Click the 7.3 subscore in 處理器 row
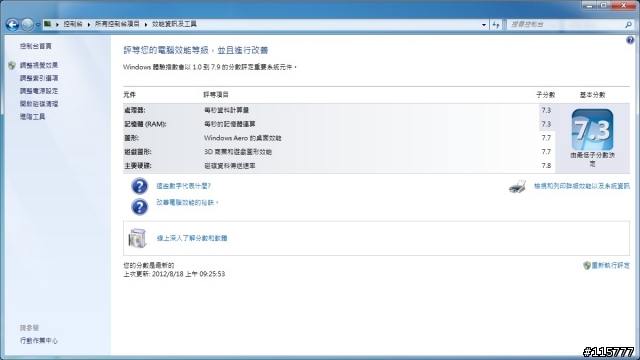640x360 pixels. (546, 110)
